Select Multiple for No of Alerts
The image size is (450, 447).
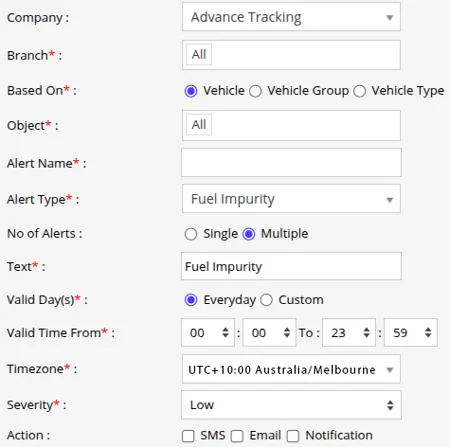coord(249,234)
